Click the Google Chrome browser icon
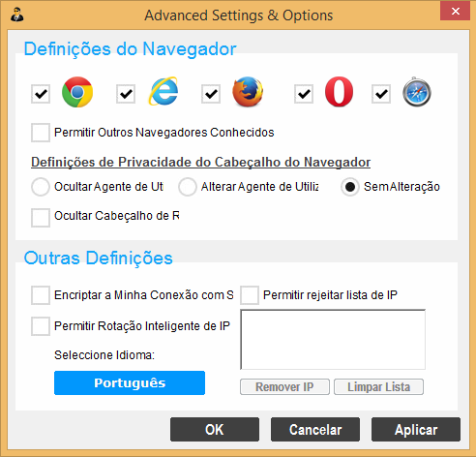 (x=77, y=92)
